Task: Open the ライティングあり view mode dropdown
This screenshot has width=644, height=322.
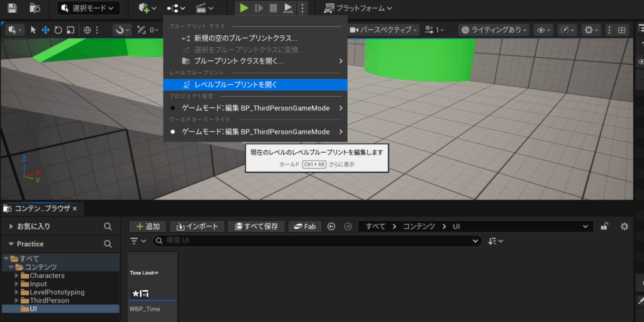Action: point(493,30)
